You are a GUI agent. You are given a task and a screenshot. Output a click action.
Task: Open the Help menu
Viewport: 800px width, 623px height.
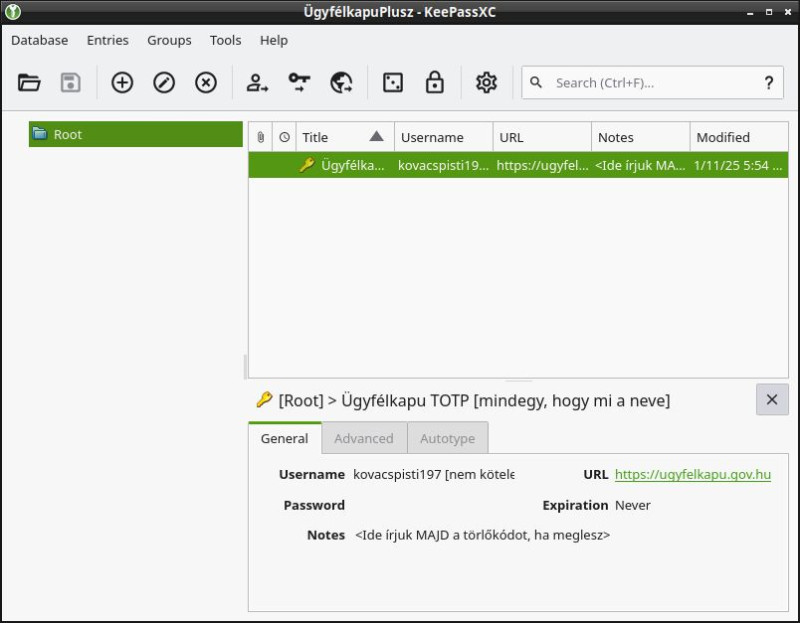pos(273,40)
